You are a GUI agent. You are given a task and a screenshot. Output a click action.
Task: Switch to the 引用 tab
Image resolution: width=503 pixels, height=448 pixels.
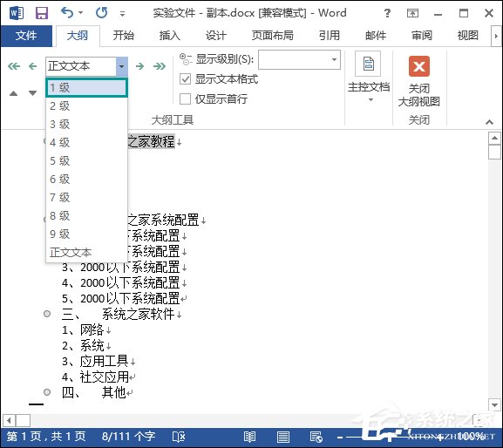tap(330, 35)
